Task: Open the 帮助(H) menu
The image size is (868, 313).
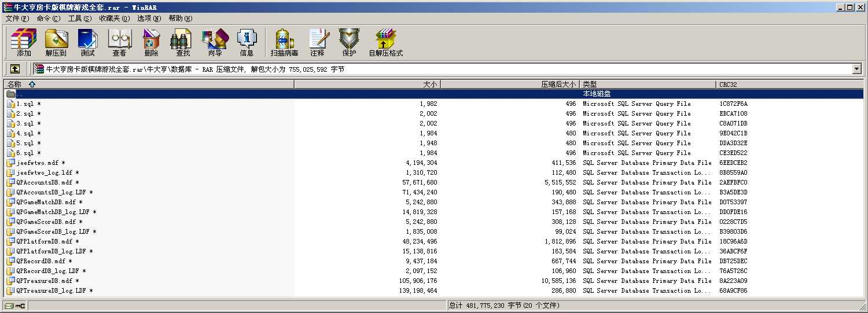Action: click(181, 19)
